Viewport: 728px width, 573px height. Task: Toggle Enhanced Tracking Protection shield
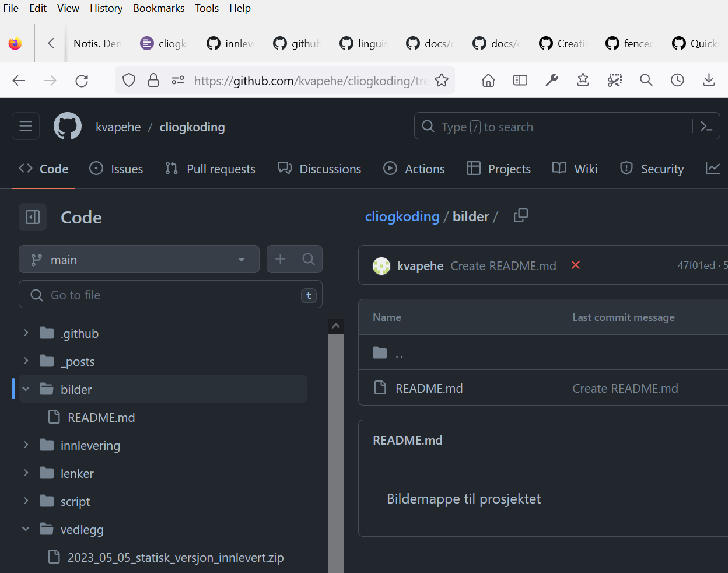129,80
